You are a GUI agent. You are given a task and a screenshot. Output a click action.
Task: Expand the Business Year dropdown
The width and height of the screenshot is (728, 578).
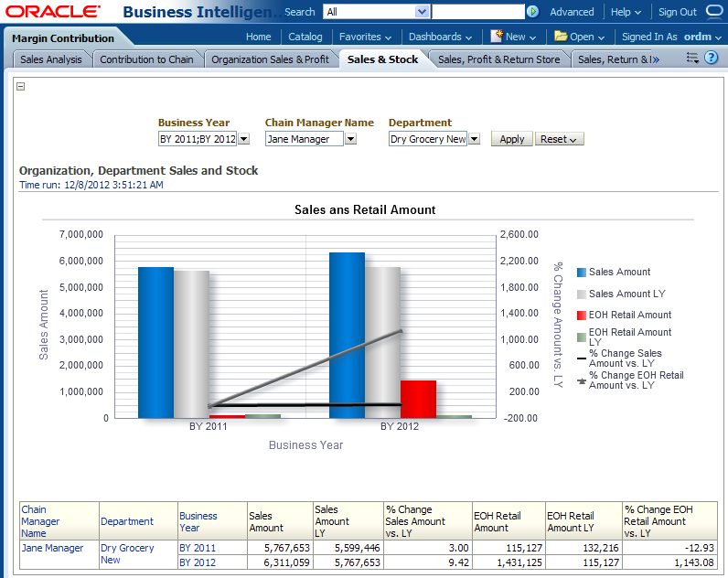click(244, 139)
